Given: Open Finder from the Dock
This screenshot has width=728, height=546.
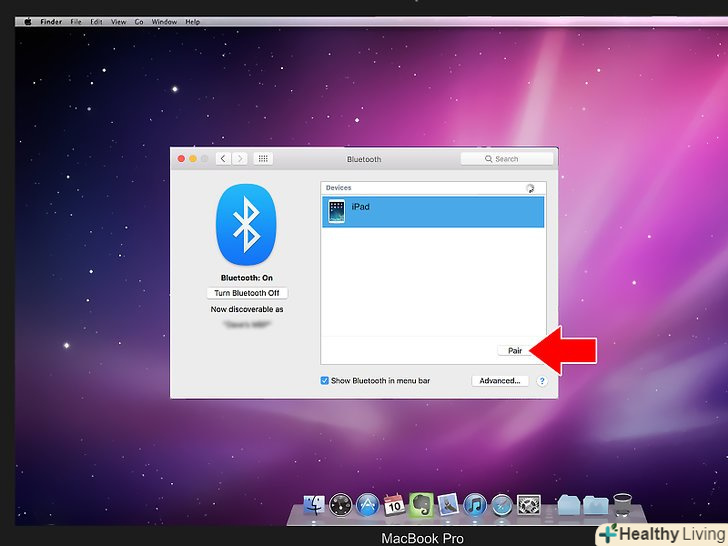Looking at the screenshot, I should (x=314, y=505).
